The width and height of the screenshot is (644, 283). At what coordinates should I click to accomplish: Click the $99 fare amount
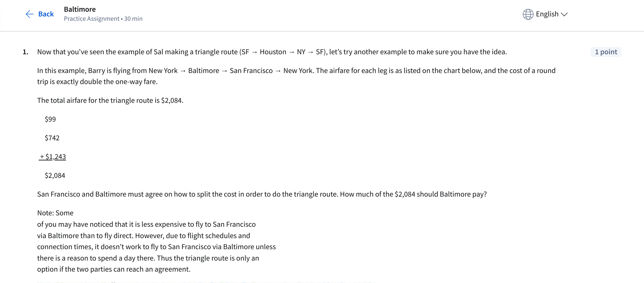pyautogui.click(x=50, y=119)
